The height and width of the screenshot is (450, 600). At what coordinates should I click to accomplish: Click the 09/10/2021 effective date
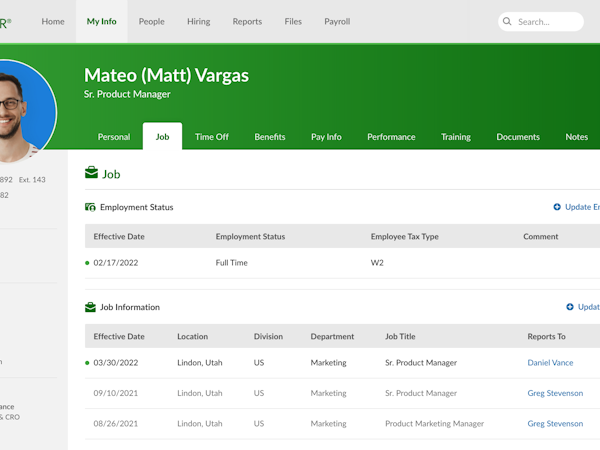(116, 393)
